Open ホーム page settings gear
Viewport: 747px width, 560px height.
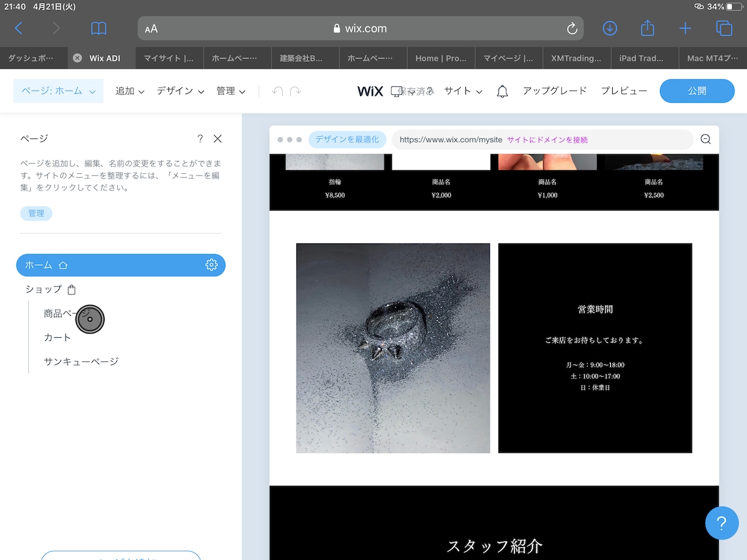[x=211, y=265]
